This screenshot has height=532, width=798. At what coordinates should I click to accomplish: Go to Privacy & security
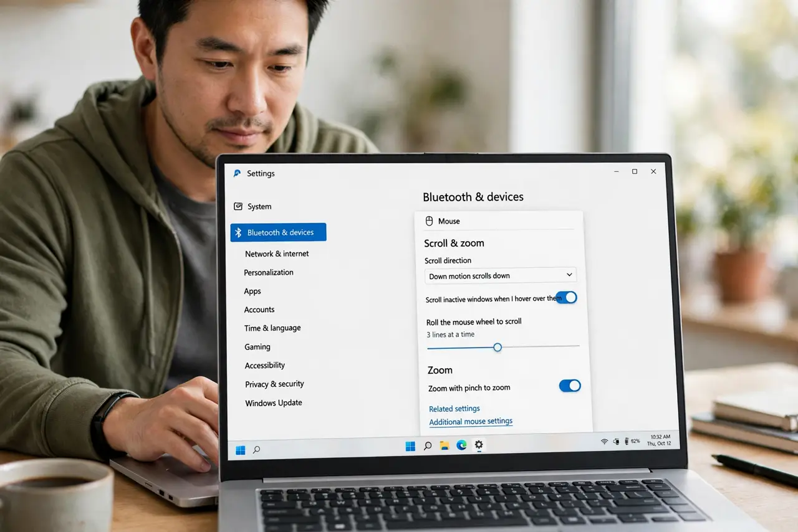[x=274, y=384]
